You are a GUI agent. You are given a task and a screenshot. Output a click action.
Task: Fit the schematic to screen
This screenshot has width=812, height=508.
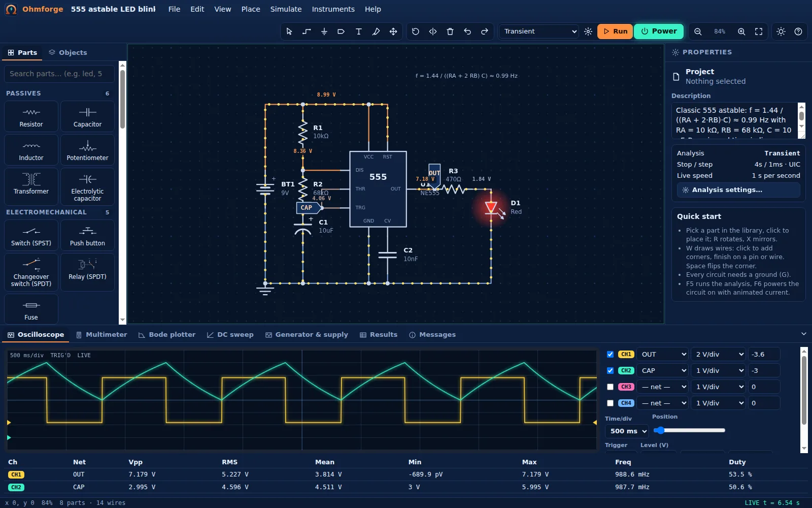tap(759, 31)
